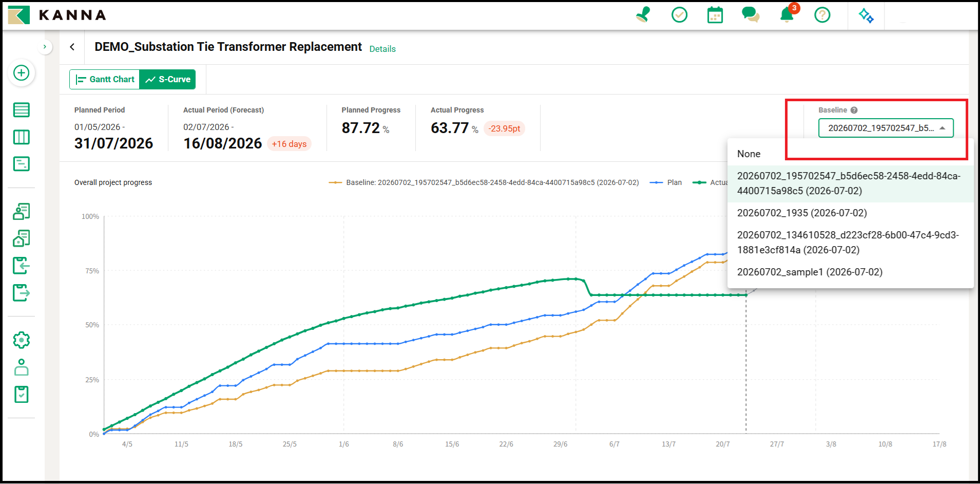Click the AI sparkle icon
Viewport: 980px width, 484px height.
(x=866, y=15)
